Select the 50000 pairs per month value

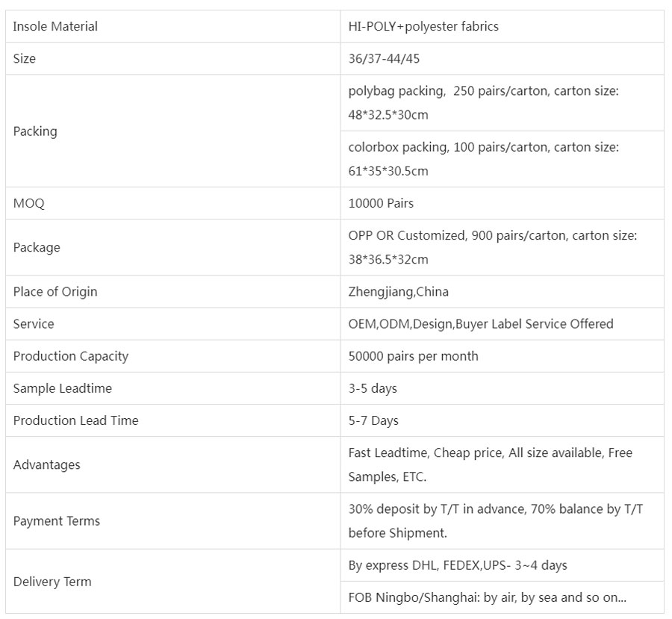(x=413, y=356)
